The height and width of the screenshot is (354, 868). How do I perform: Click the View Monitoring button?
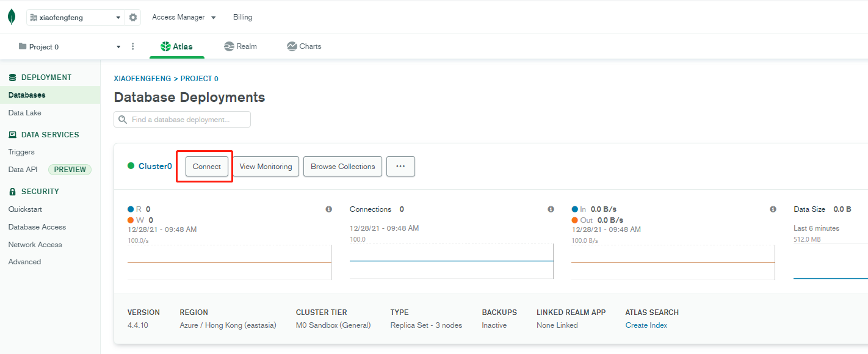266,167
